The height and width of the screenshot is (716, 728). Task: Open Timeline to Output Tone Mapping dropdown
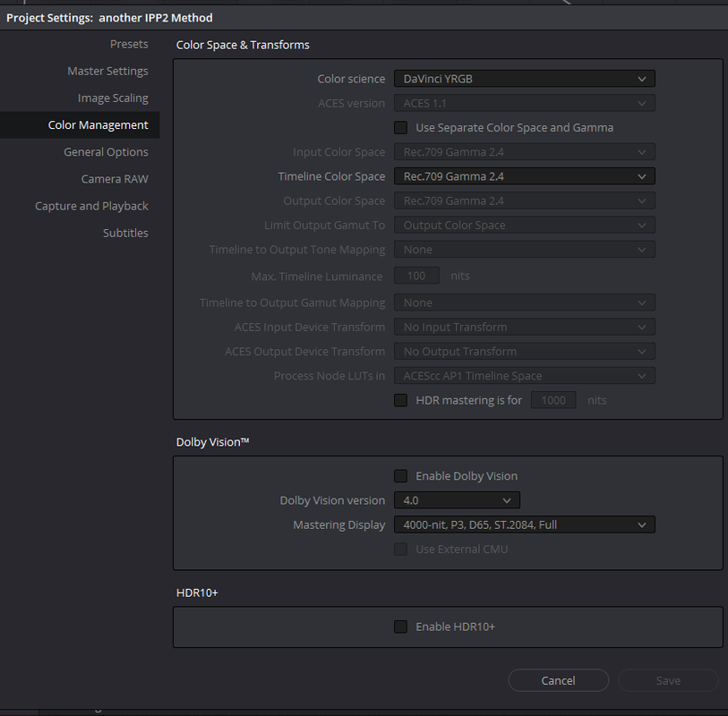pyautogui.click(x=524, y=249)
